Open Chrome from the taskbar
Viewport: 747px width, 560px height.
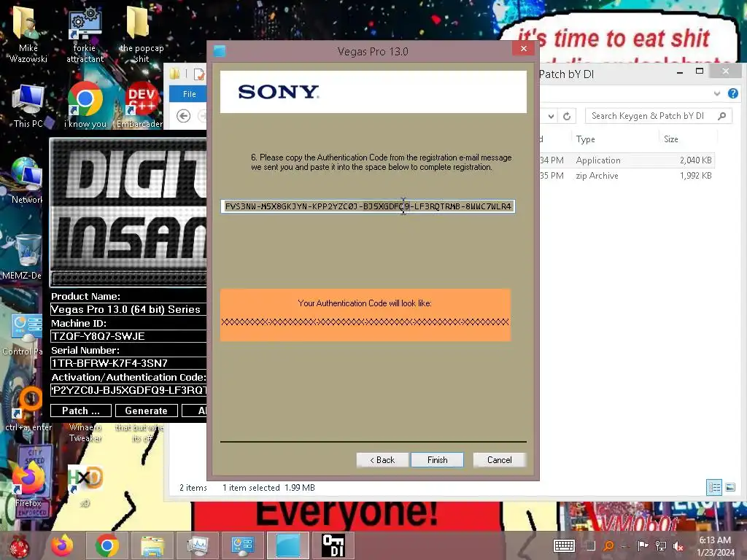click(107, 545)
